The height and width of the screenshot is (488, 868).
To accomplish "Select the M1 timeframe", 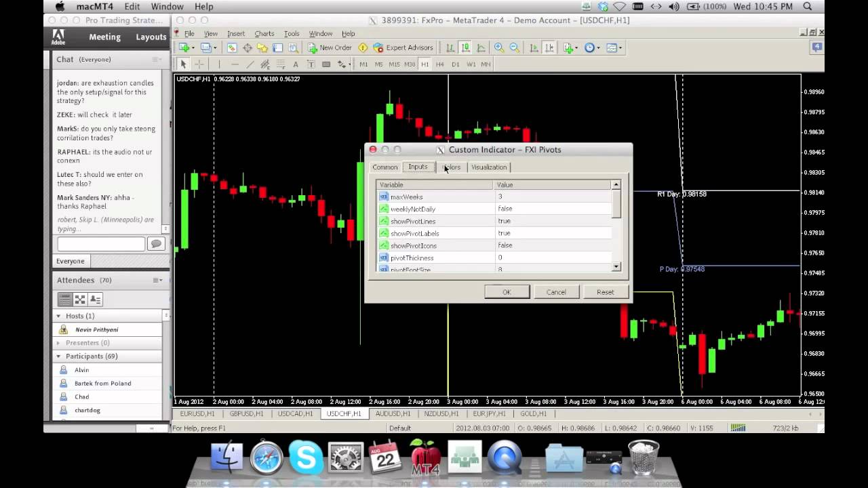I will click(363, 64).
